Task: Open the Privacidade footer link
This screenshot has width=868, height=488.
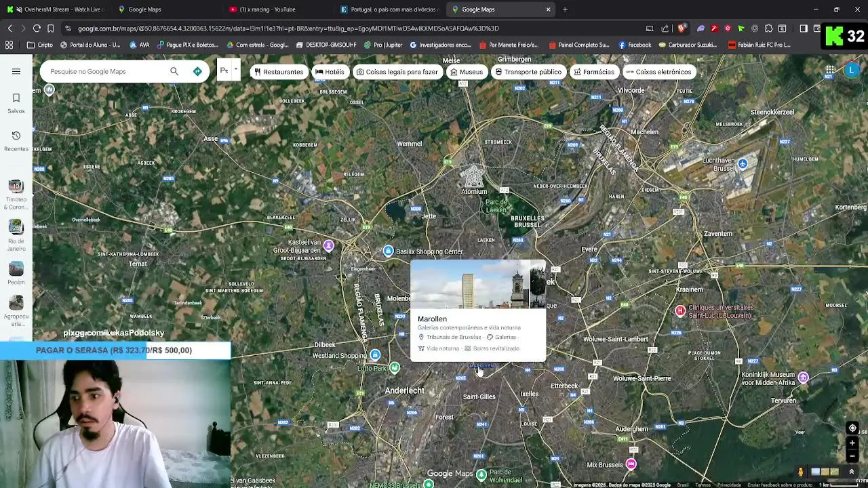Action: click(729, 485)
